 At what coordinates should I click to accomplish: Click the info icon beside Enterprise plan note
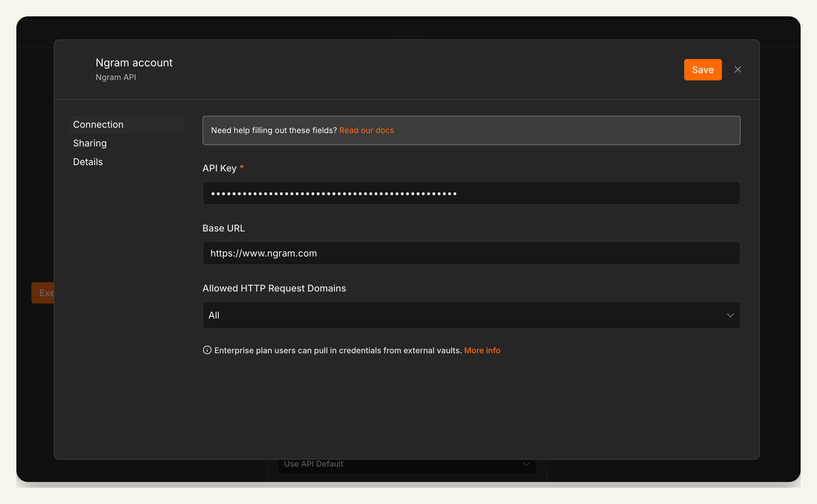tap(207, 350)
